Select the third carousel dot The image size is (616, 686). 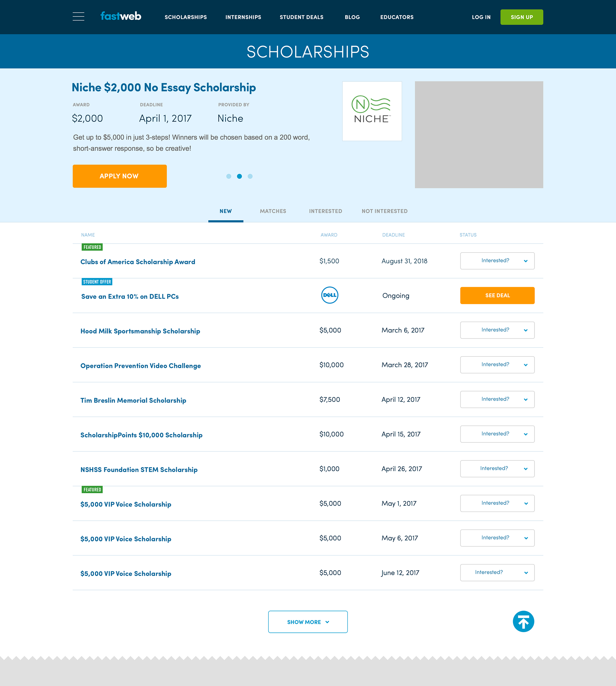250,176
